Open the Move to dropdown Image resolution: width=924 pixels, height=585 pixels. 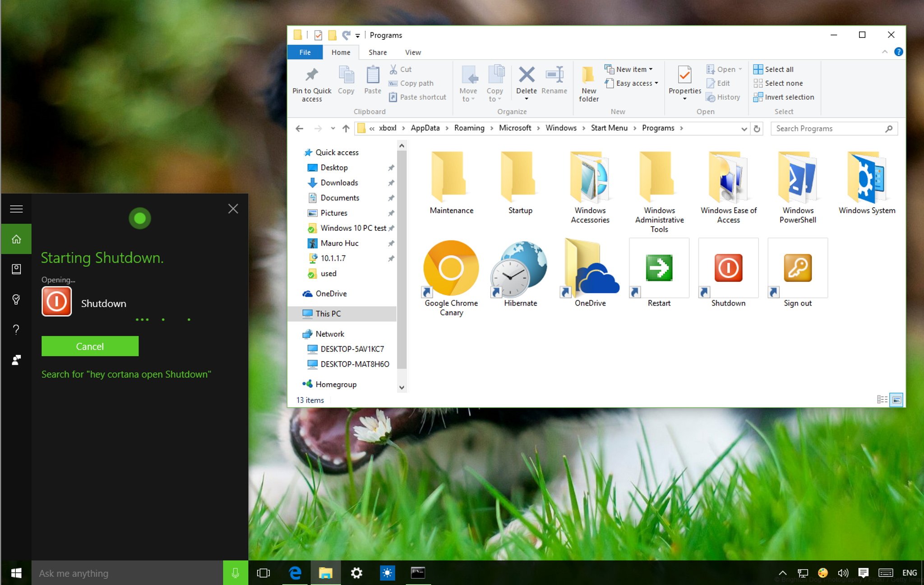pos(468,84)
